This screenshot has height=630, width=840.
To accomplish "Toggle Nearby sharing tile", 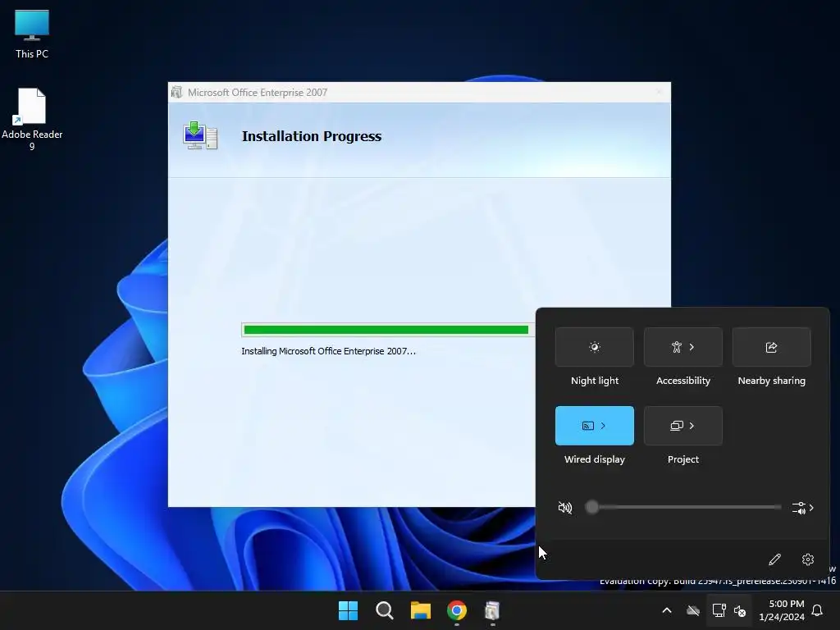I will click(x=771, y=347).
